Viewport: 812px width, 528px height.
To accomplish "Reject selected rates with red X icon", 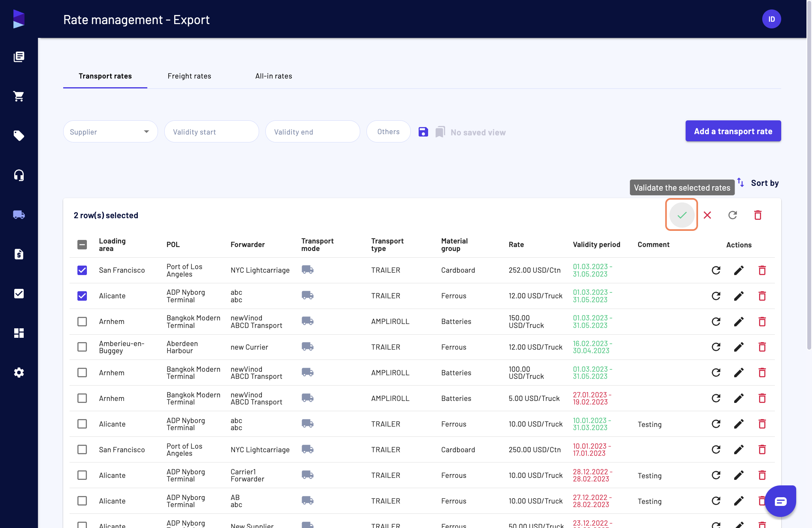I will [707, 215].
